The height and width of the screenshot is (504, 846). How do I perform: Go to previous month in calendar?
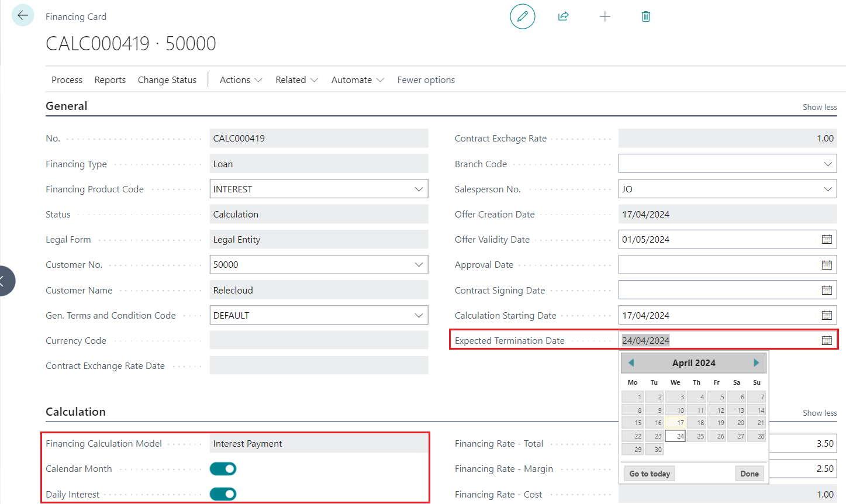click(631, 363)
